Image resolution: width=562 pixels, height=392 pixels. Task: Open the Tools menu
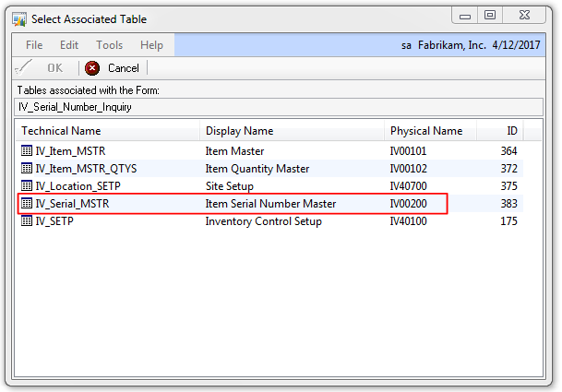(109, 45)
